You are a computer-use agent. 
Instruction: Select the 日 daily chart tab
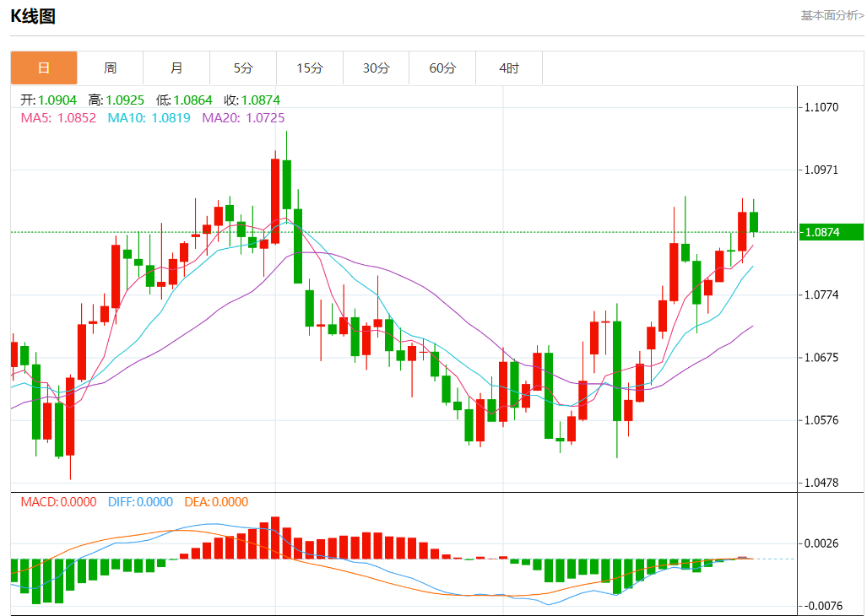tap(44, 68)
